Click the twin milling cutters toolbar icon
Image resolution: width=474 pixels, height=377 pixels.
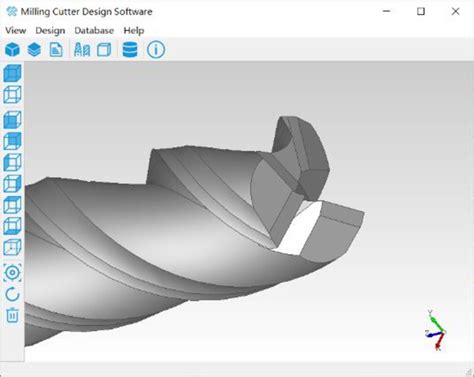tap(82, 50)
